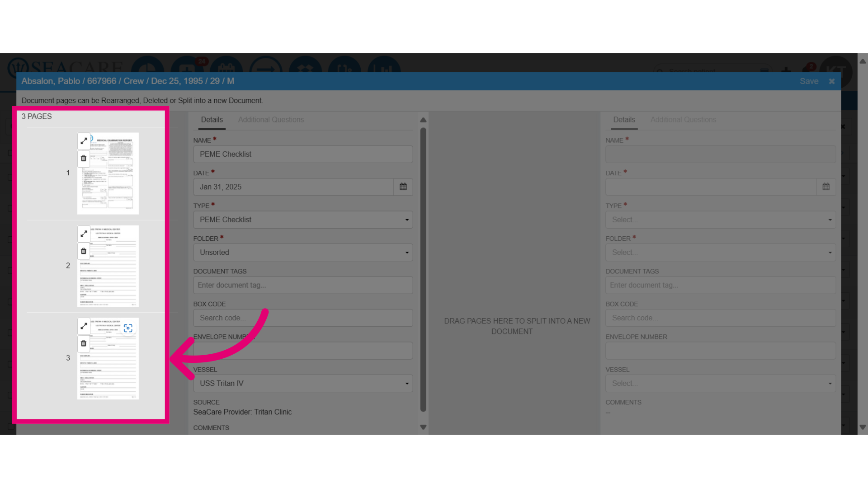Viewport: 868px width, 488px height.
Task: Click the NAME field containing PEME Checklist
Action: click(303, 154)
